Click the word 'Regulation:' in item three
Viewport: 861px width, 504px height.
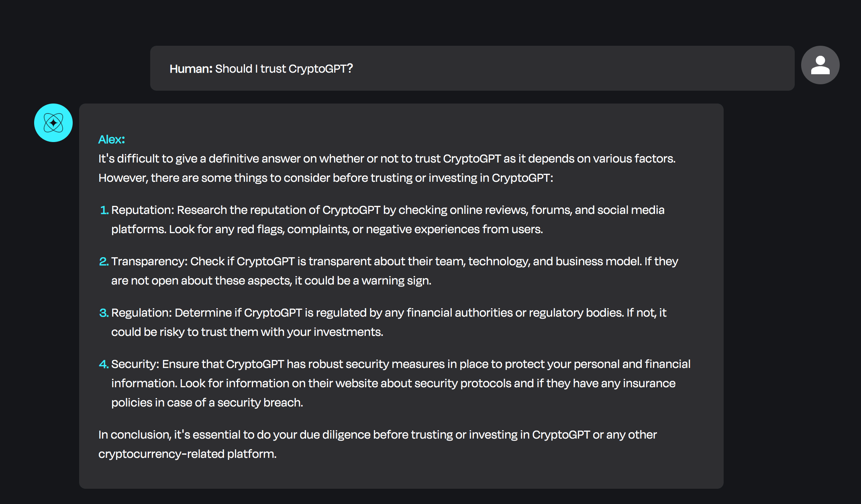[141, 313]
